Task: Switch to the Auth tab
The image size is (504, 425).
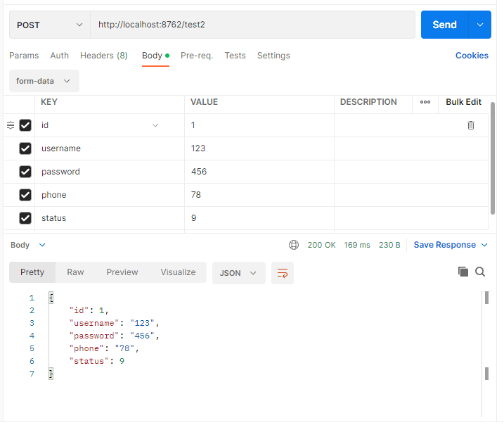Action: click(x=60, y=56)
